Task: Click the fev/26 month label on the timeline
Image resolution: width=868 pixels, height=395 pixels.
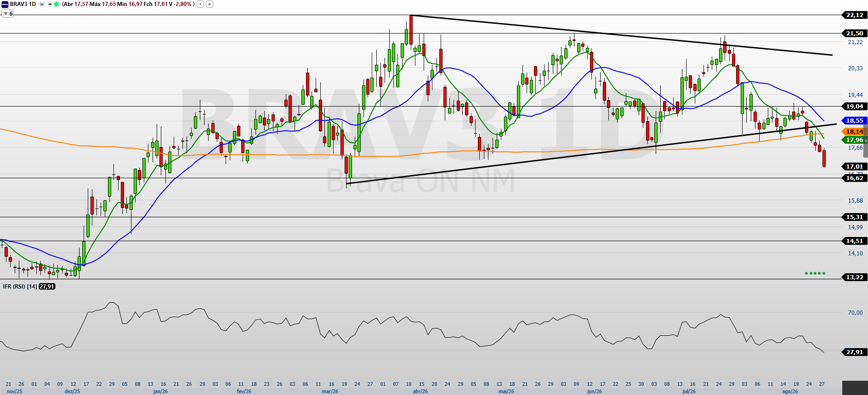Action: 244,391
